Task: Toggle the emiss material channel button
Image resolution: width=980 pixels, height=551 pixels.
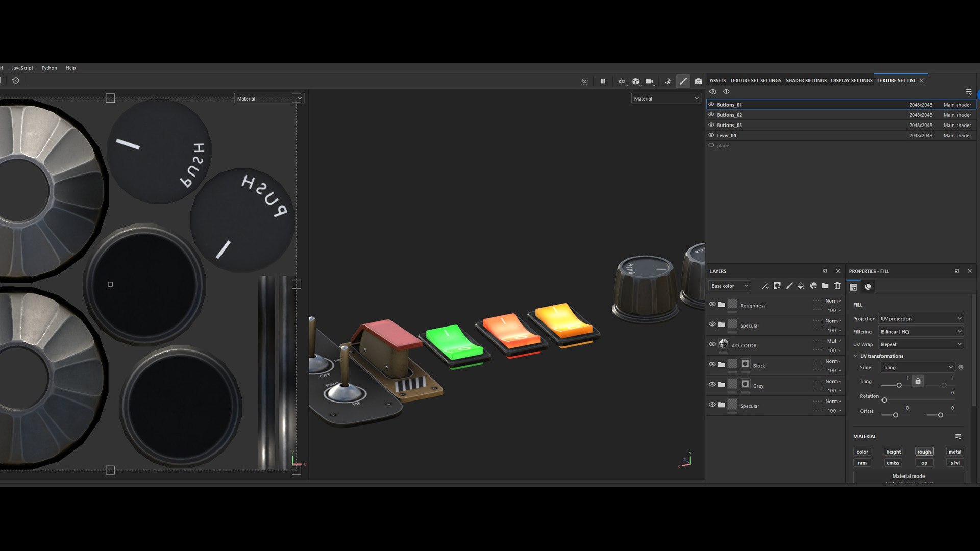Action: (x=893, y=463)
